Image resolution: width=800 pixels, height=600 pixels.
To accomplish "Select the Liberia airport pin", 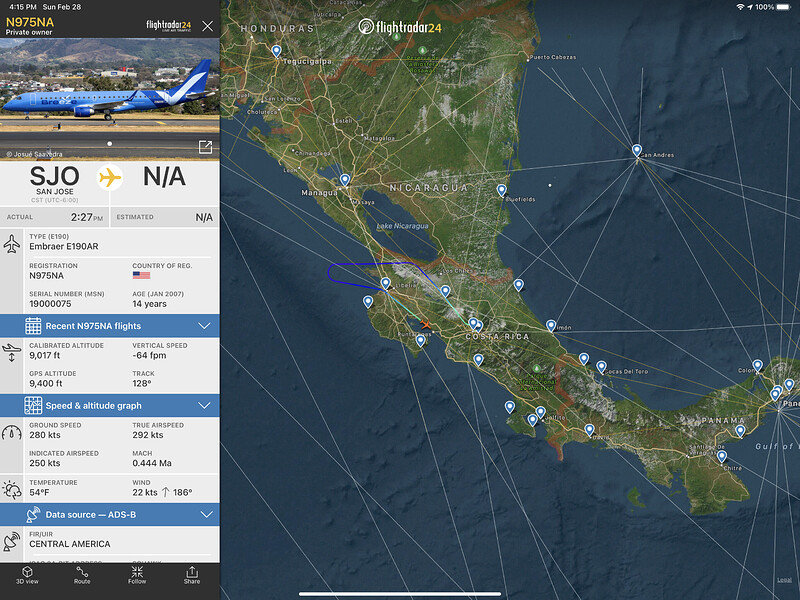I will [x=386, y=283].
